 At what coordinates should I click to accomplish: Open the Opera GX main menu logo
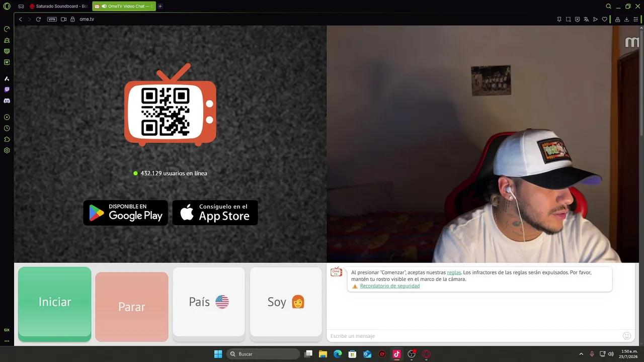point(7,7)
